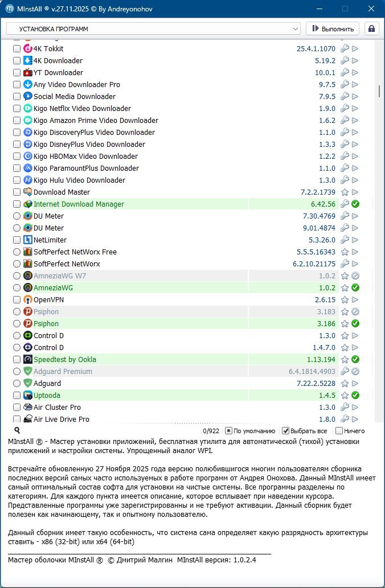The image size is (385, 588).
Task: Click the blocked circle icon for Adguard Premium
Action: coord(355,372)
